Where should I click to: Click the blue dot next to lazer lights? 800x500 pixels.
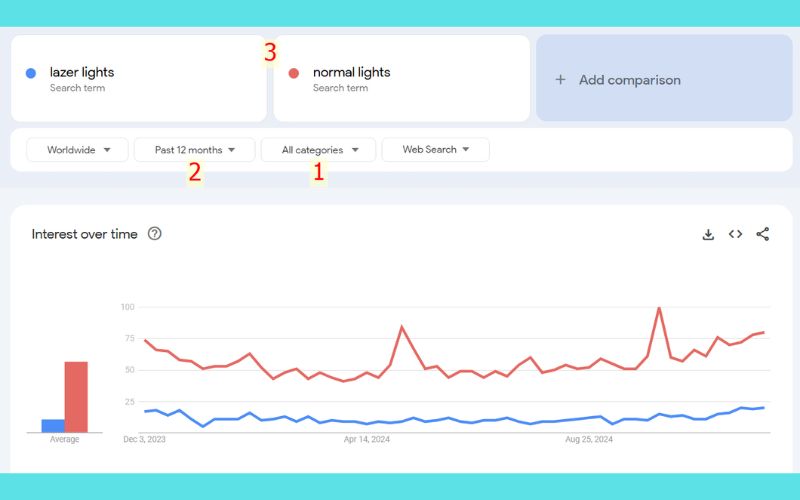point(31,73)
